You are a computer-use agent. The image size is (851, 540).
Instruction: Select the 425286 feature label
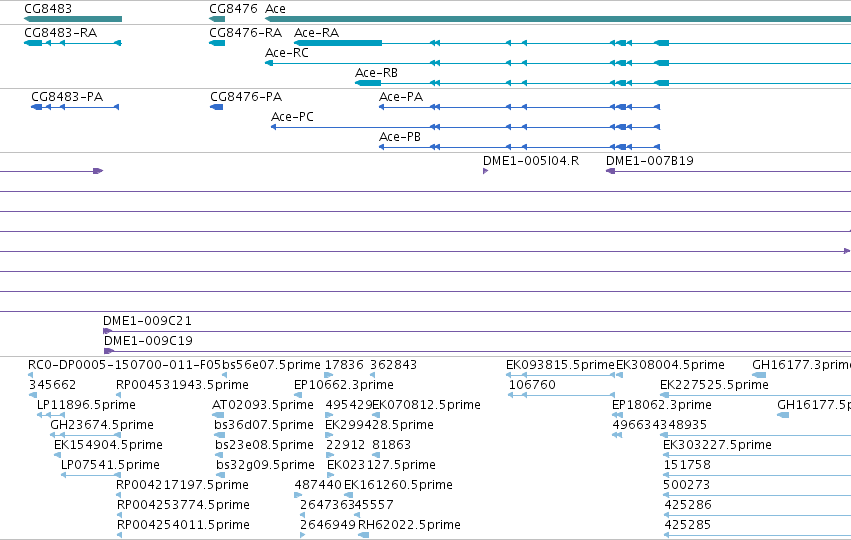coord(688,505)
